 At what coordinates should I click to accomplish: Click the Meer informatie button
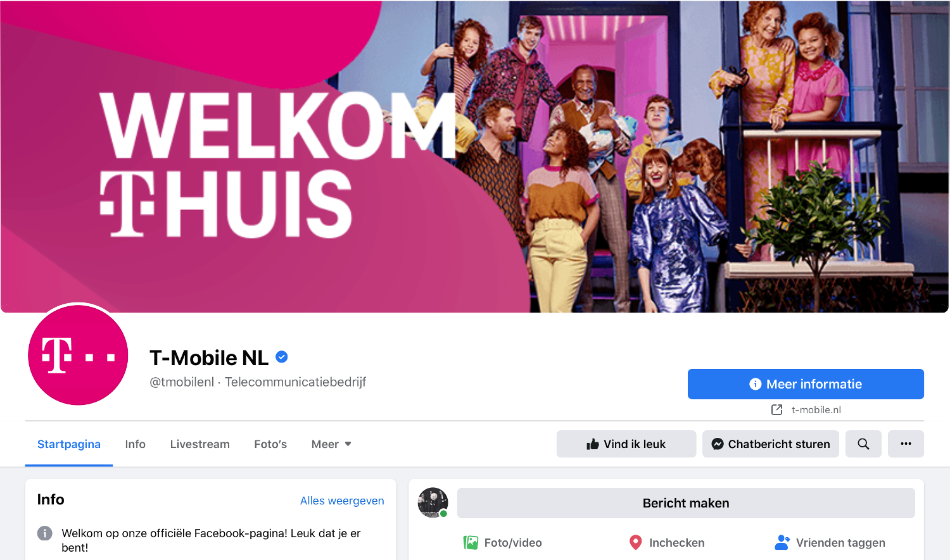[806, 384]
